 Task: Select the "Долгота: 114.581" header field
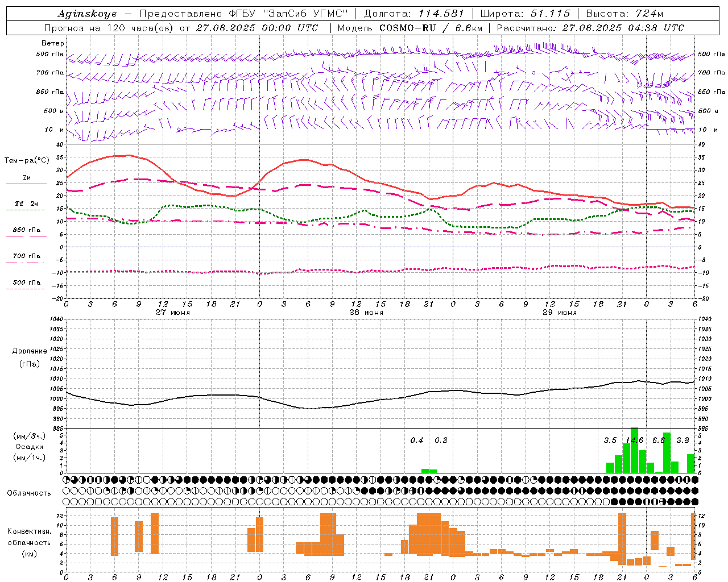[x=414, y=14]
